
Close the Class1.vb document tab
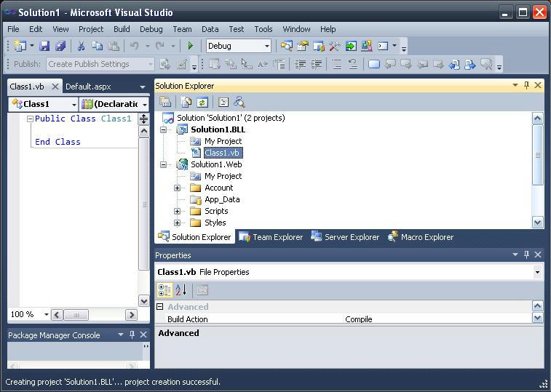point(55,87)
